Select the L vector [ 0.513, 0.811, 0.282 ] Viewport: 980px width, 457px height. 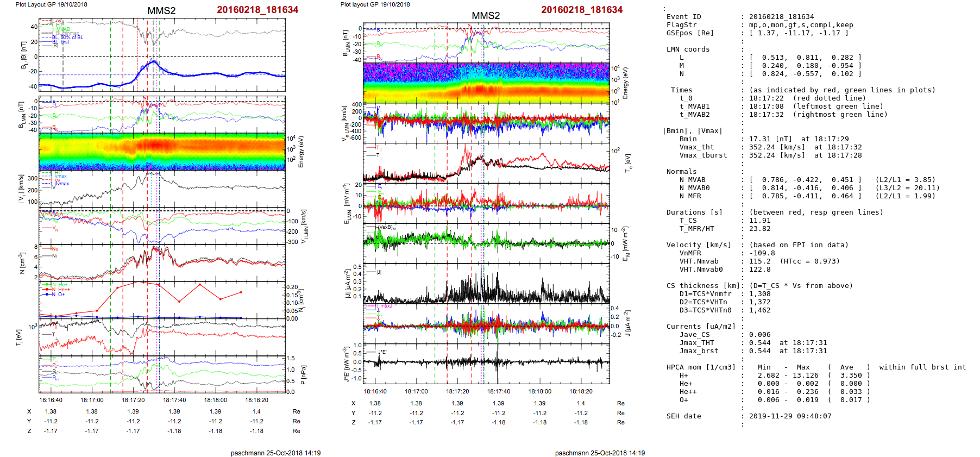[x=806, y=58]
